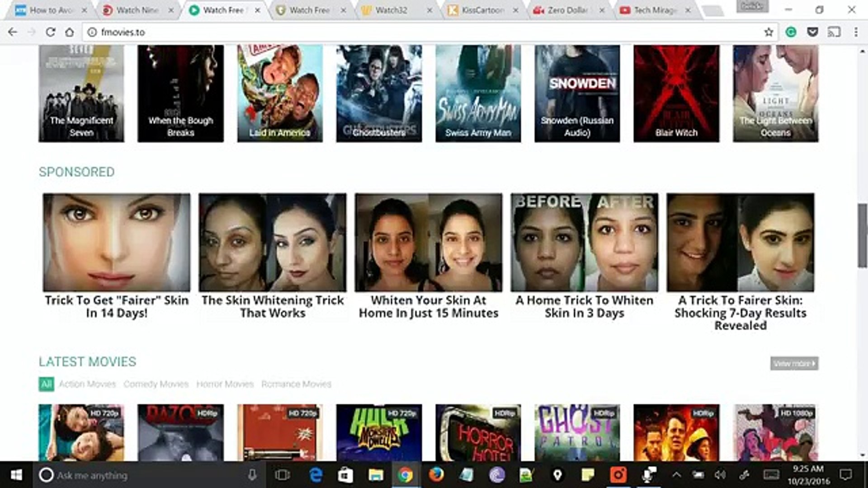Open Microsoft Edge from the taskbar
The width and height of the screenshot is (868, 488).
pyautogui.click(x=316, y=475)
